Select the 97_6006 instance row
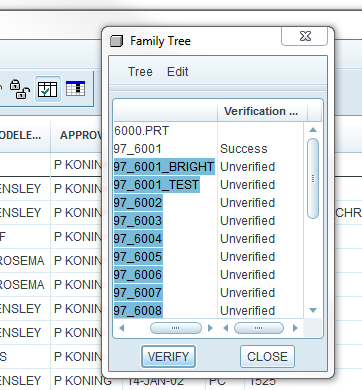 (138, 275)
